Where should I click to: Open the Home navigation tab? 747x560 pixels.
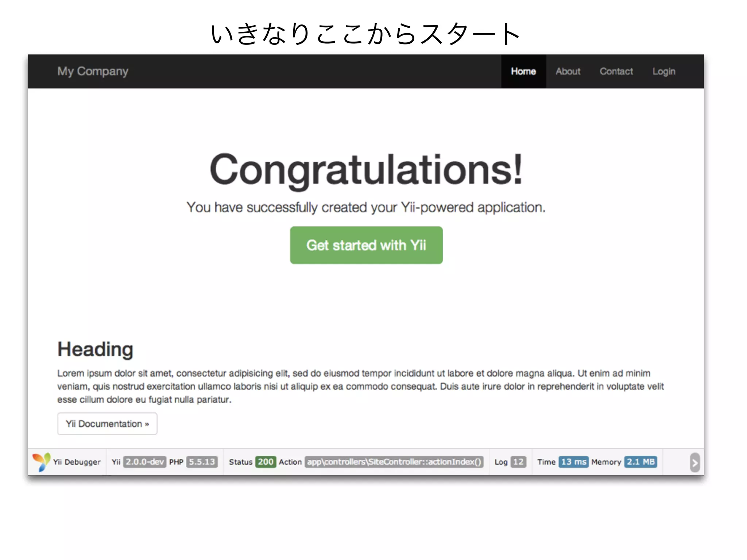(x=523, y=71)
